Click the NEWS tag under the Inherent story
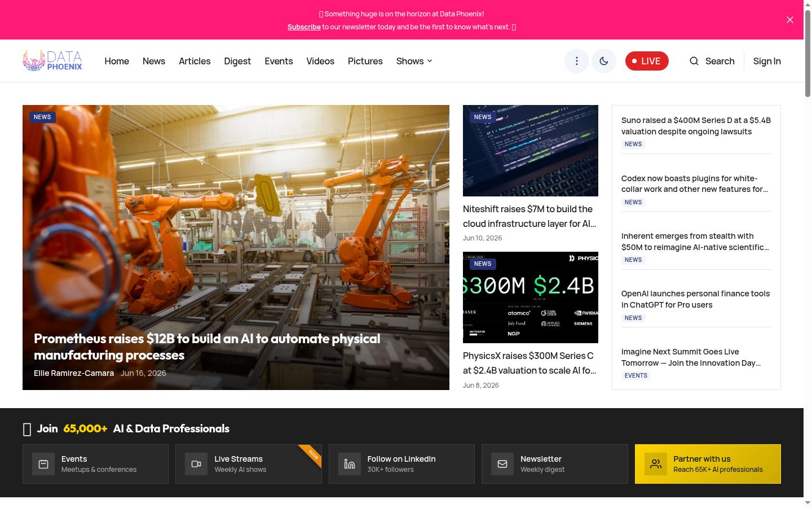The height and width of the screenshot is (508, 812). [x=633, y=260]
